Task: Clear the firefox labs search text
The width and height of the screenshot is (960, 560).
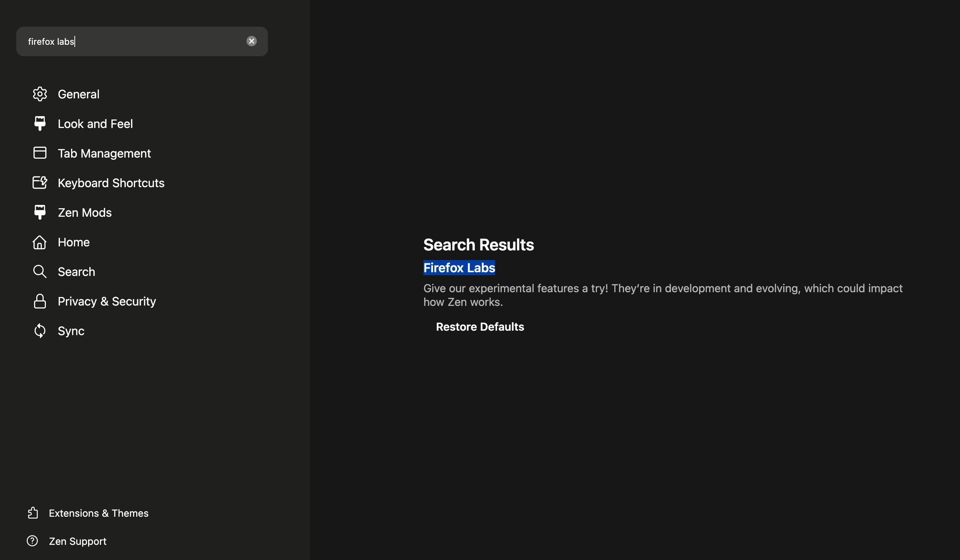Action: coord(251,41)
